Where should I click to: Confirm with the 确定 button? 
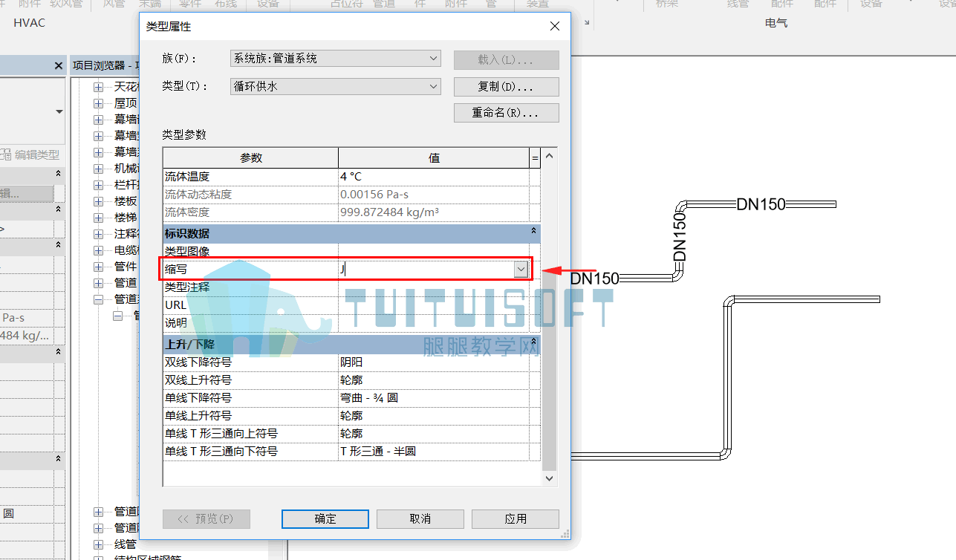325,519
